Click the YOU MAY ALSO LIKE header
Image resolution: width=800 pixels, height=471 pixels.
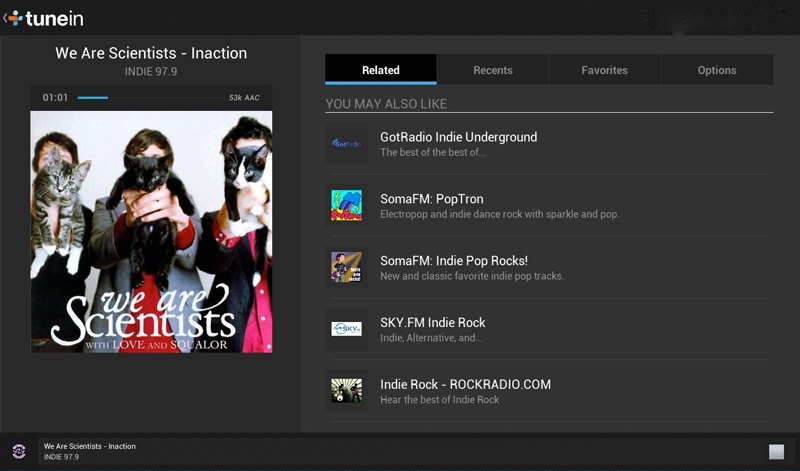coord(386,104)
